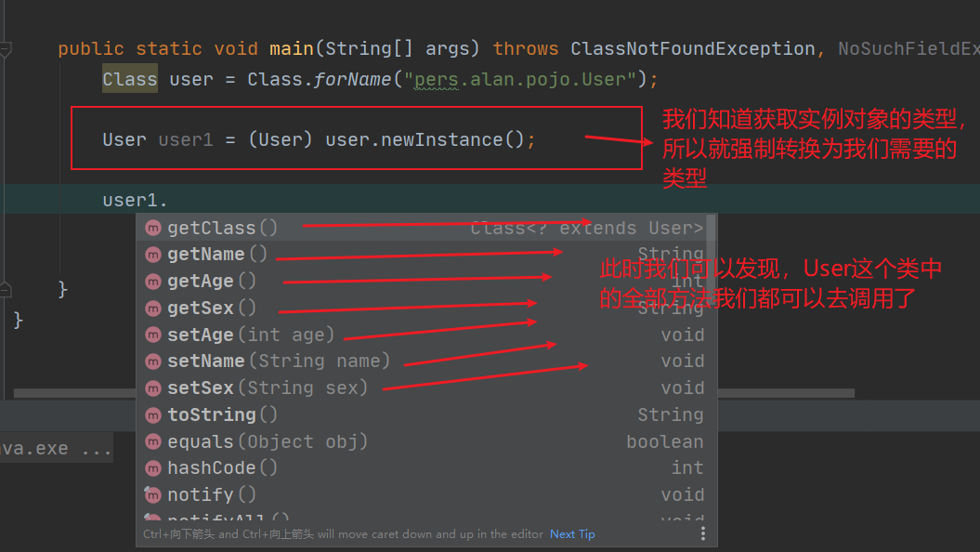Collapse the main method using its fold marker
This screenshot has height=552, width=980.
tap(6, 49)
